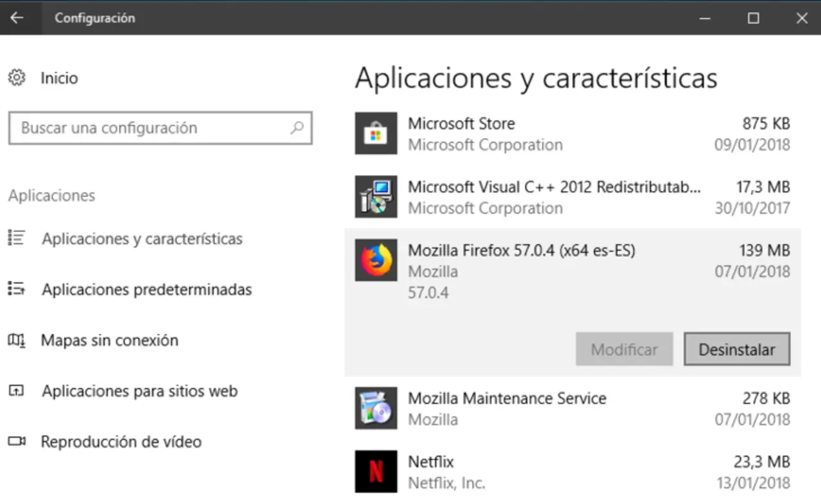Open Inicio settings home
The height and width of the screenshot is (504, 821).
click(x=59, y=78)
